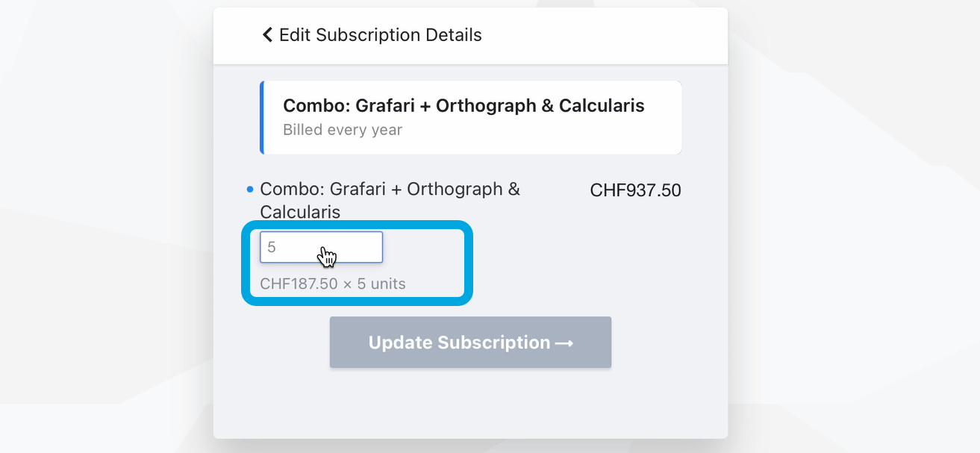The height and width of the screenshot is (453, 980).
Task: Click the Edit Subscription Details heading
Action: (x=380, y=35)
